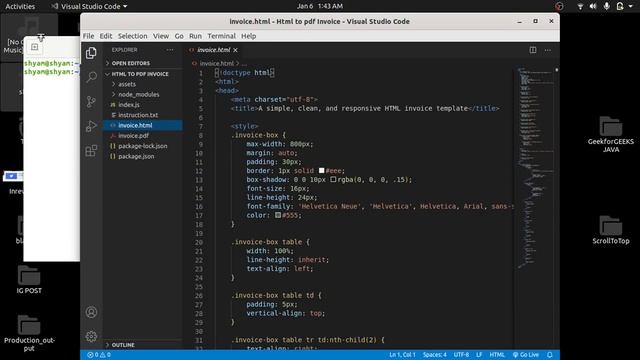640x360 pixels.
Task: Open the Selection menu
Action: [x=133, y=36]
